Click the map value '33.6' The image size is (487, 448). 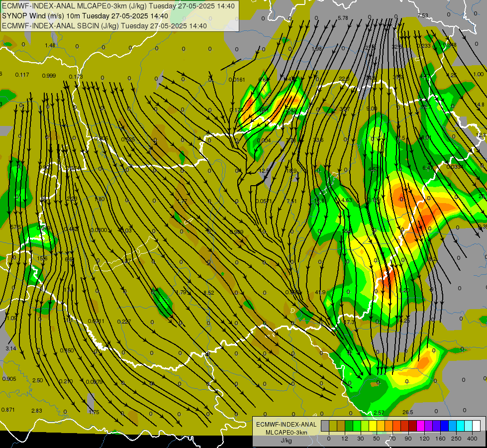pos(318,140)
